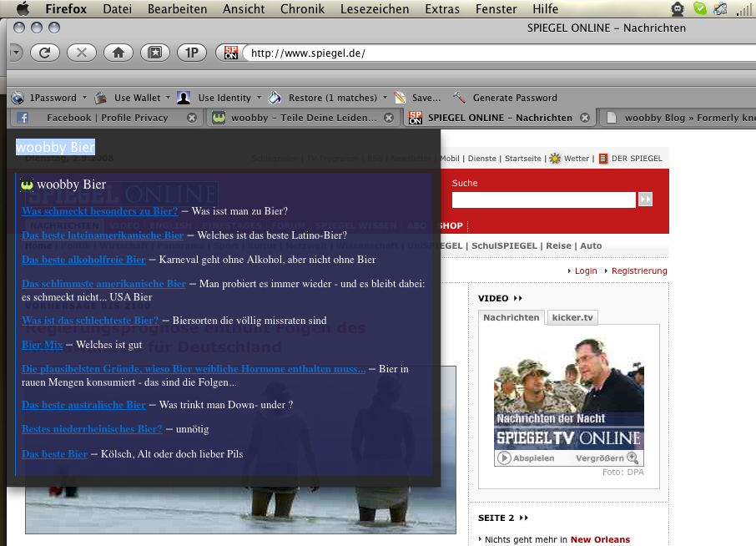
Task: Open the Extras menu
Action: pos(442,8)
